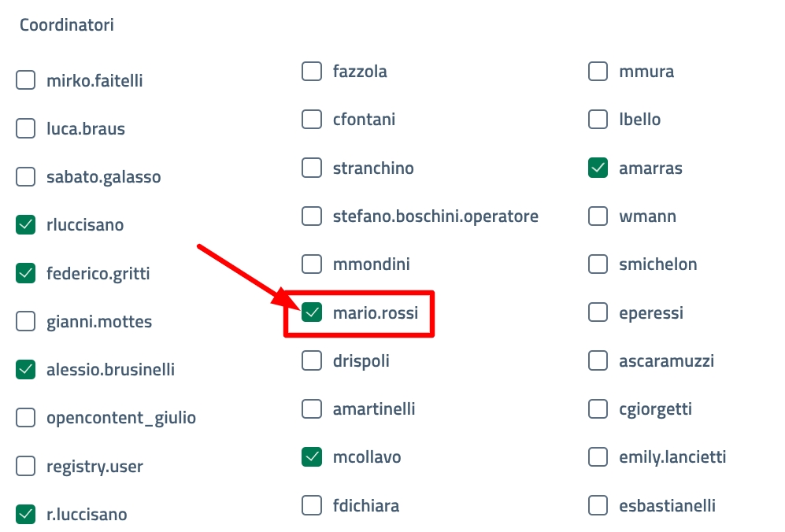The image size is (785, 532).
Task: Deselect federico.gritti checkbox
Action: pos(26,274)
